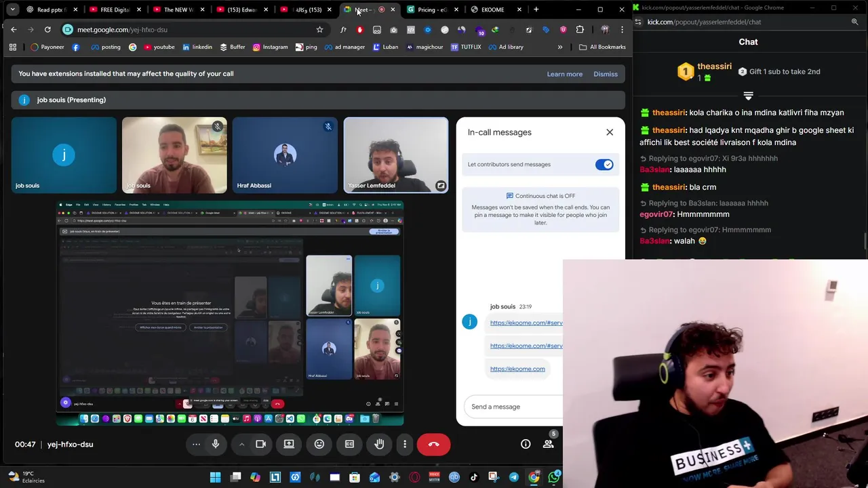Image resolution: width=868 pixels, height=488 pixels.
Task: Show the participants people panel
Action: coord(548,444)
